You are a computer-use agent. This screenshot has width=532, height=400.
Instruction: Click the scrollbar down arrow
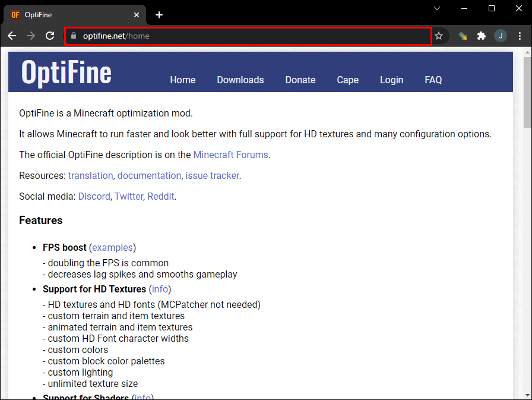(x=527, y=395)
